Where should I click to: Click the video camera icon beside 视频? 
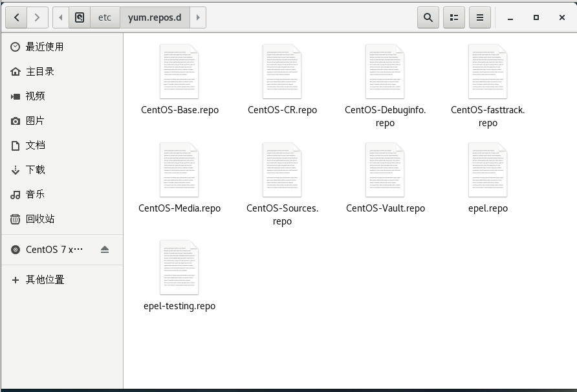(x=15, y=96)
